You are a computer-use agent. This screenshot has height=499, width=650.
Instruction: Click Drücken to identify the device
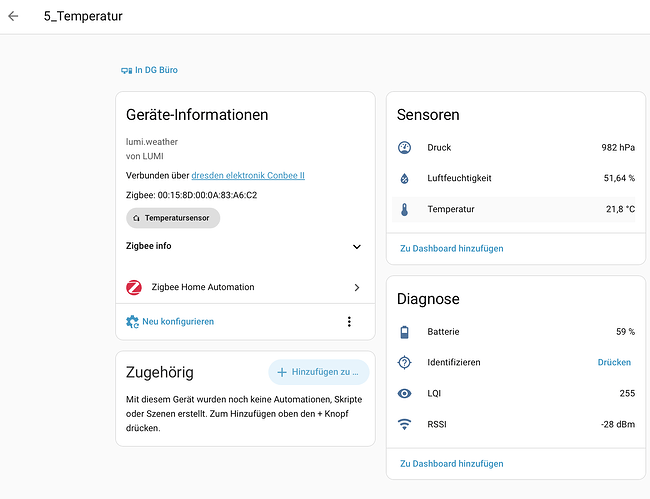click(x=614, y=363)
